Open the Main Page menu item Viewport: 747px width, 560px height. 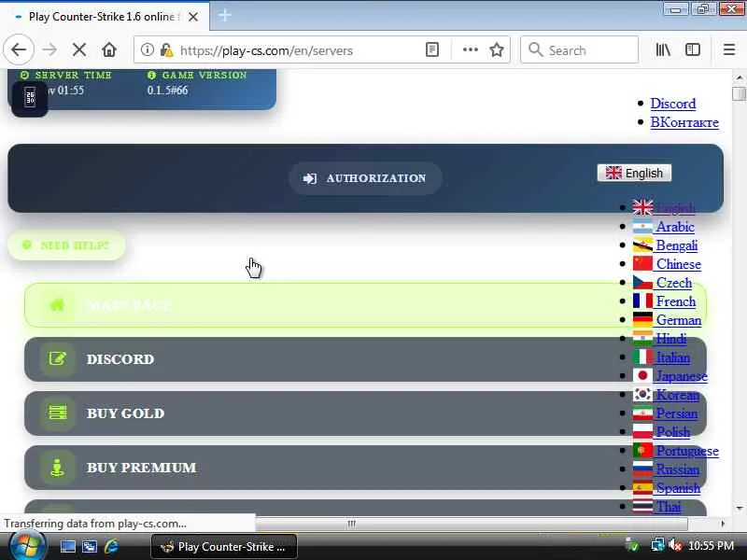click(x=365, y=305)
